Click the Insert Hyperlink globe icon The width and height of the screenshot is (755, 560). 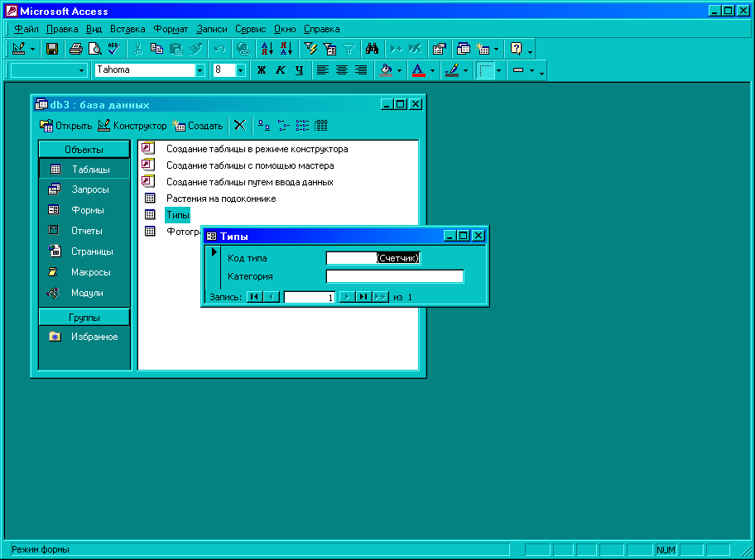click(243, 49)
